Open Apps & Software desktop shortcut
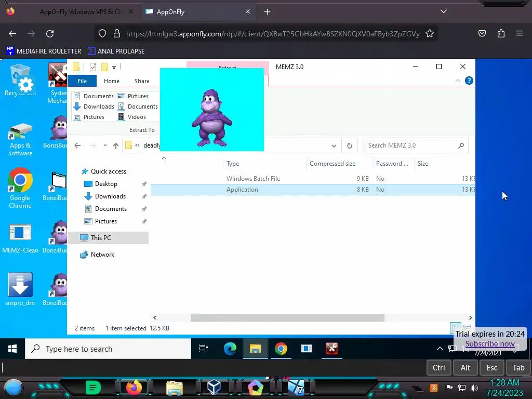The image size is (532, 399). click(20, 139)
